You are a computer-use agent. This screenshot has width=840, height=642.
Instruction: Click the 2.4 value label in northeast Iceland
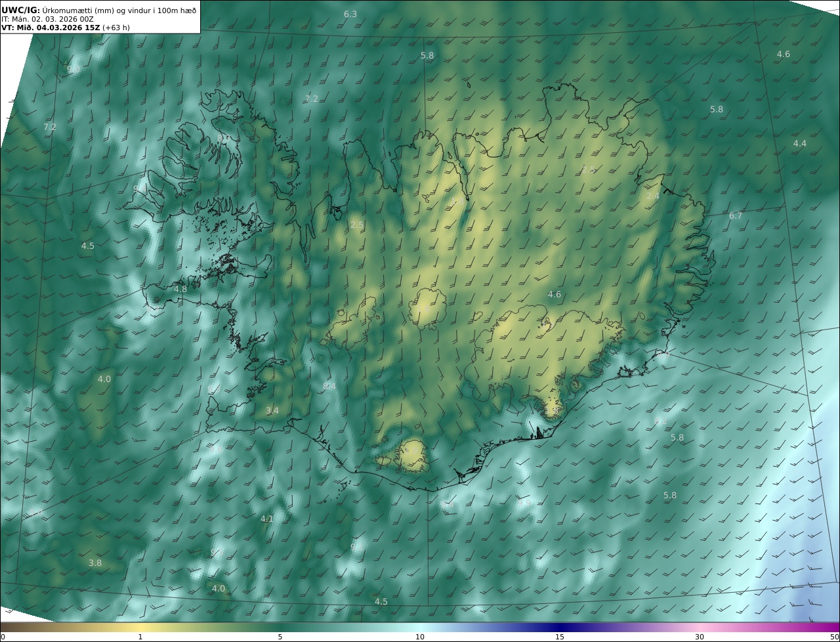(x=653, y=196)
